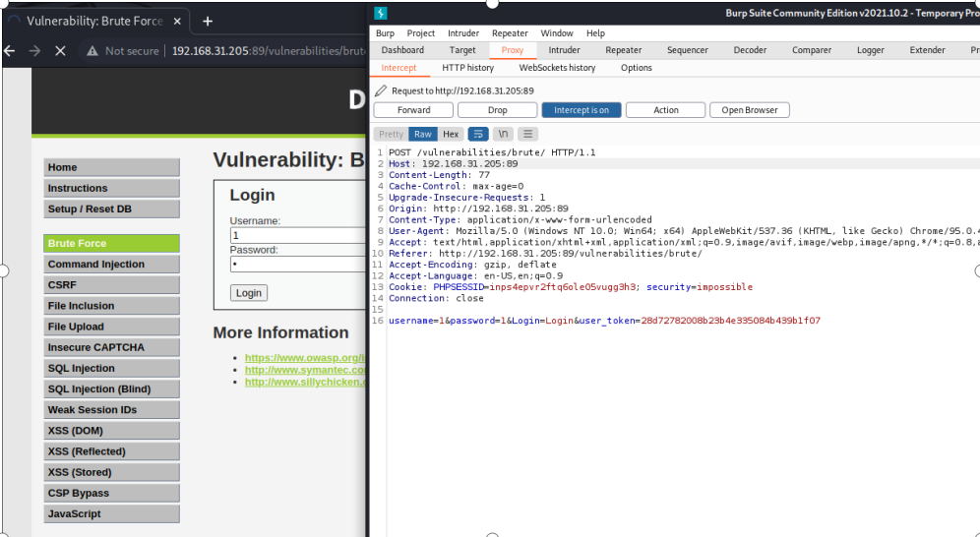This screenshot has width=980, height=537.
Task: Switch editor to Pretty view
Action: tap(392, 134)
